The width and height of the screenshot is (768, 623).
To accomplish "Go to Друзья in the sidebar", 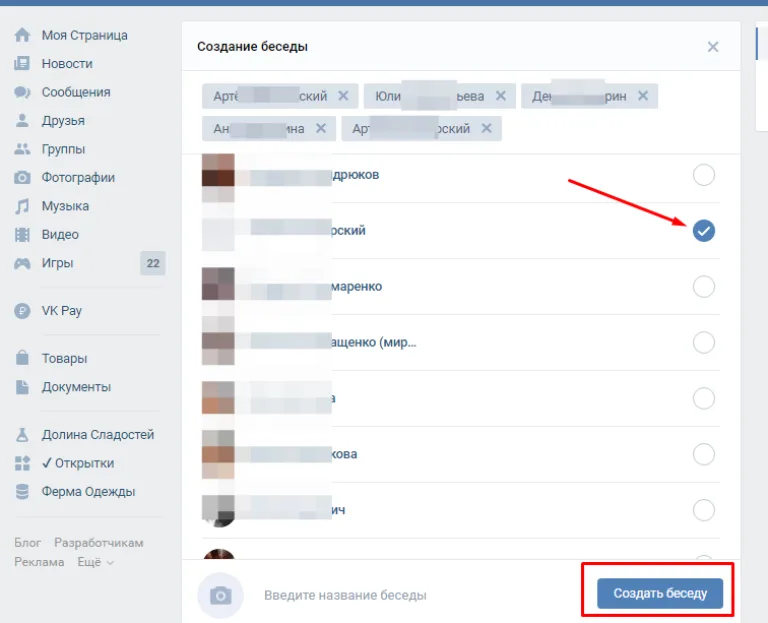I will (63, 120).
